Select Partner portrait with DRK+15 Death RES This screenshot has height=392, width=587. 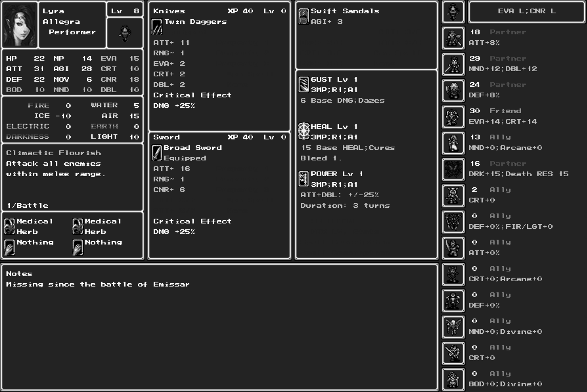click(x=453, y=169)
